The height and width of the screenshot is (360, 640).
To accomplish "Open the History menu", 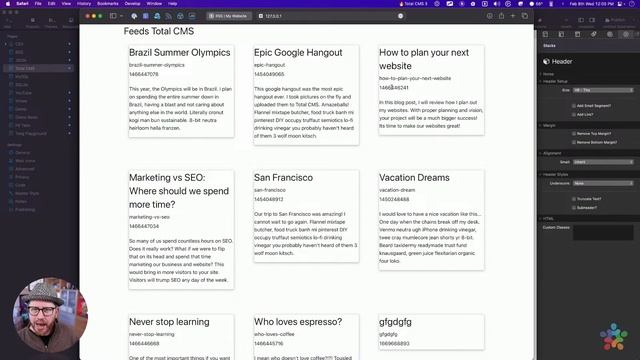I will tap(84, 4).
